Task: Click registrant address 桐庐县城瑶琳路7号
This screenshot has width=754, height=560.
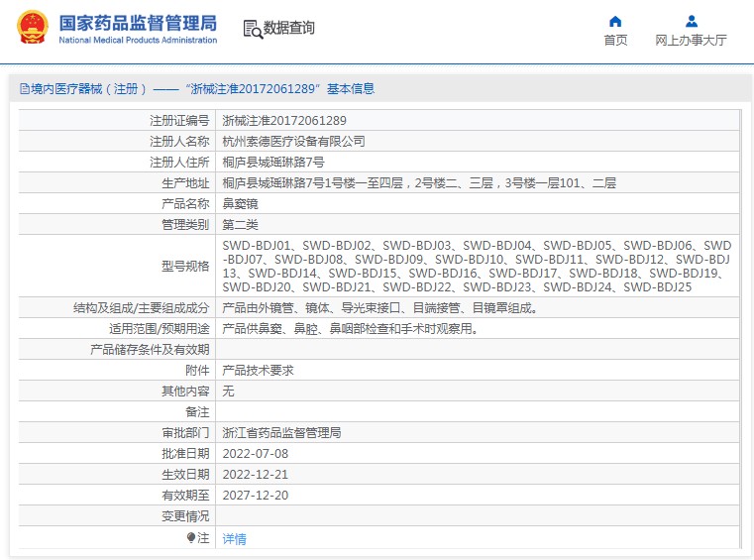Action: tap(273, 163)
